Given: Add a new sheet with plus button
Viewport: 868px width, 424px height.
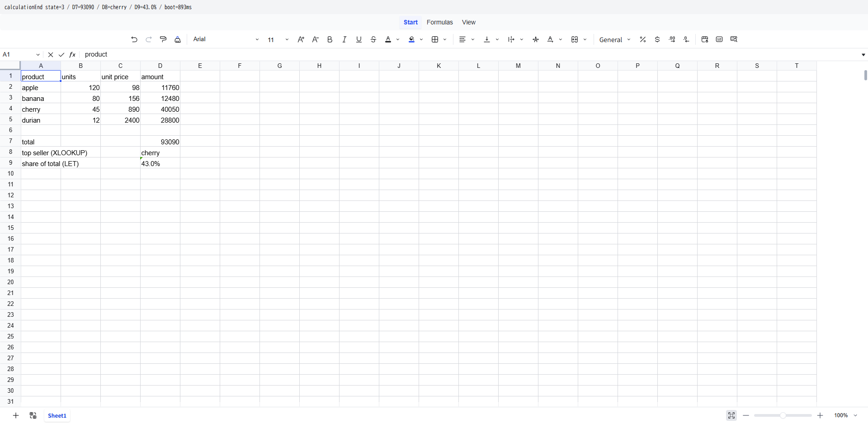Looking at the screenshot, I should click(16, 415).
